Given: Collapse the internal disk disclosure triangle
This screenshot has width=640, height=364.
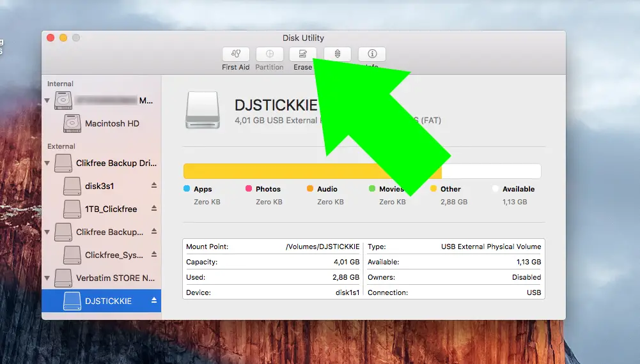Looking at the screenshot, I should pos(47,100).
